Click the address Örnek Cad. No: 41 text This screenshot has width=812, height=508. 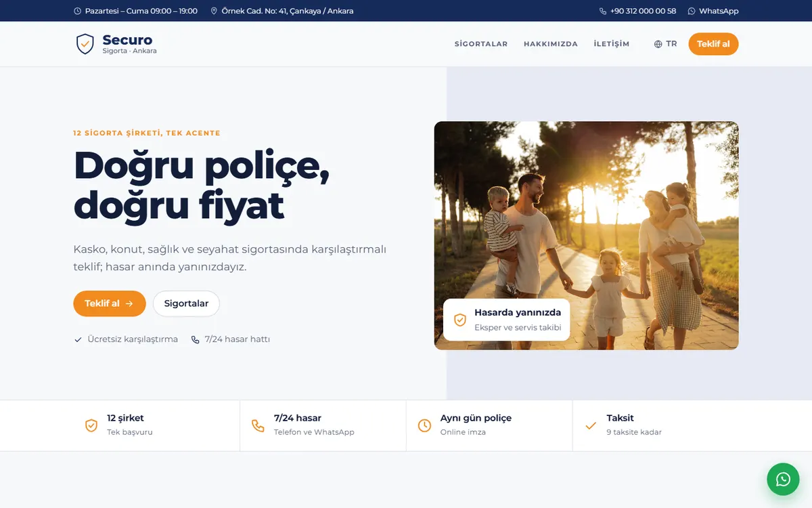tap(288, 11)
